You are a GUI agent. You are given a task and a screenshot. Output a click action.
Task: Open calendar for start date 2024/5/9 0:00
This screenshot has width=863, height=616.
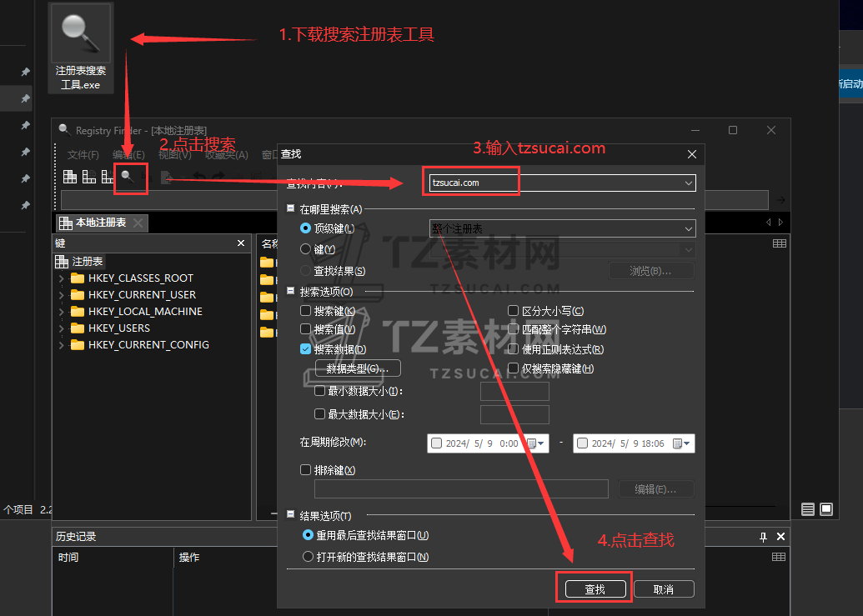(x=535, y=443)
